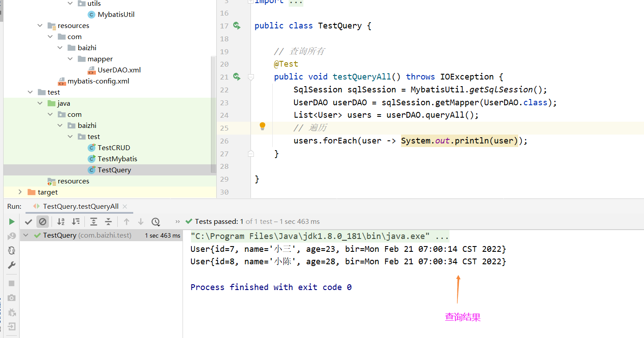Click TestMybatis class icon

coord(91,159)
